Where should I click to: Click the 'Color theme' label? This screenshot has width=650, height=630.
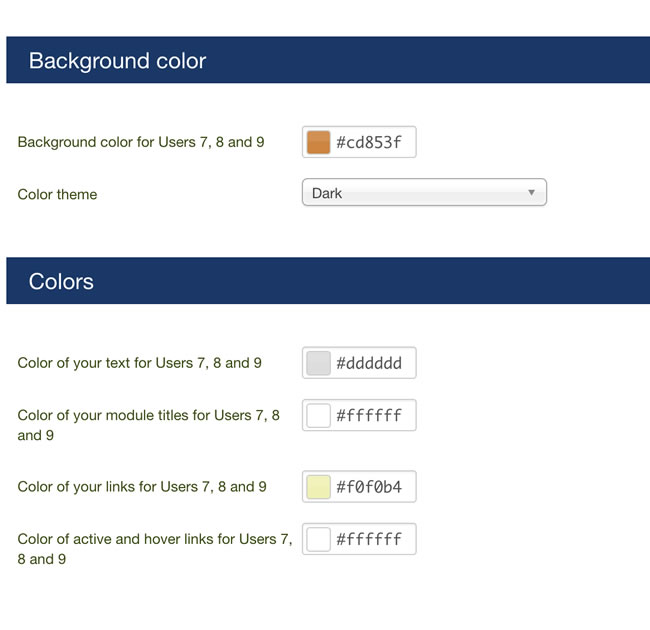57,194
